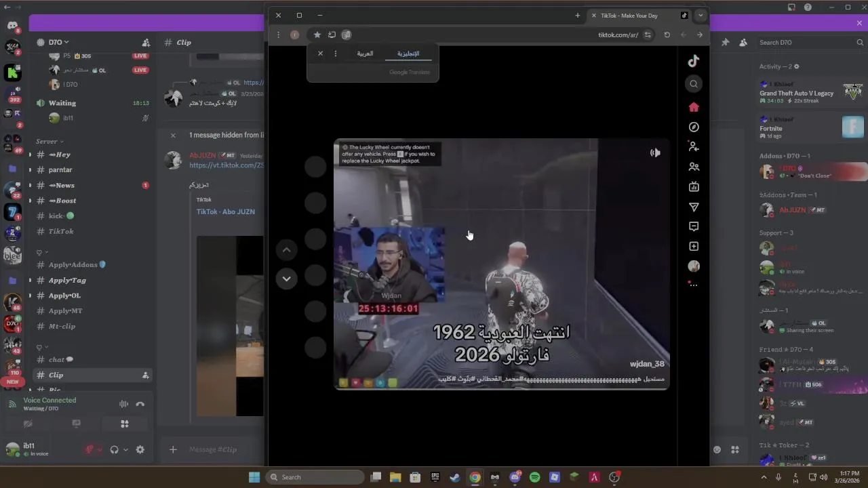Go to previous TikTok video arrow

point(286,250)
